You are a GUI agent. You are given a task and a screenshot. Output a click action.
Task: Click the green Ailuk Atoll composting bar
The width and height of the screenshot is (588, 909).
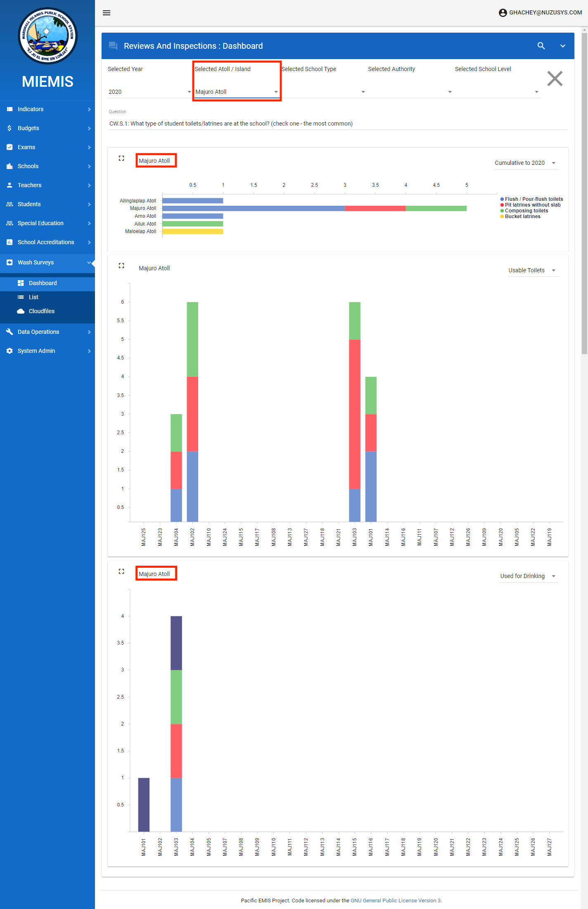[192, 224]
